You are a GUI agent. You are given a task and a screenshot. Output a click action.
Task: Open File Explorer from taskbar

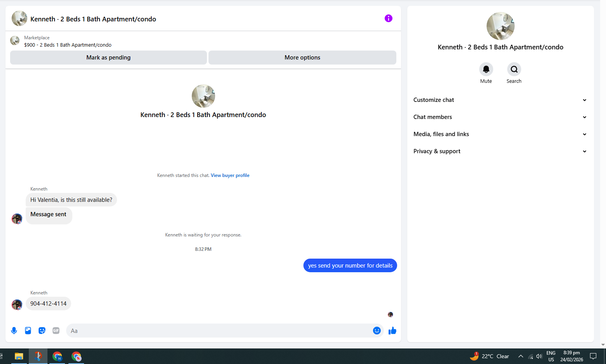19,356
